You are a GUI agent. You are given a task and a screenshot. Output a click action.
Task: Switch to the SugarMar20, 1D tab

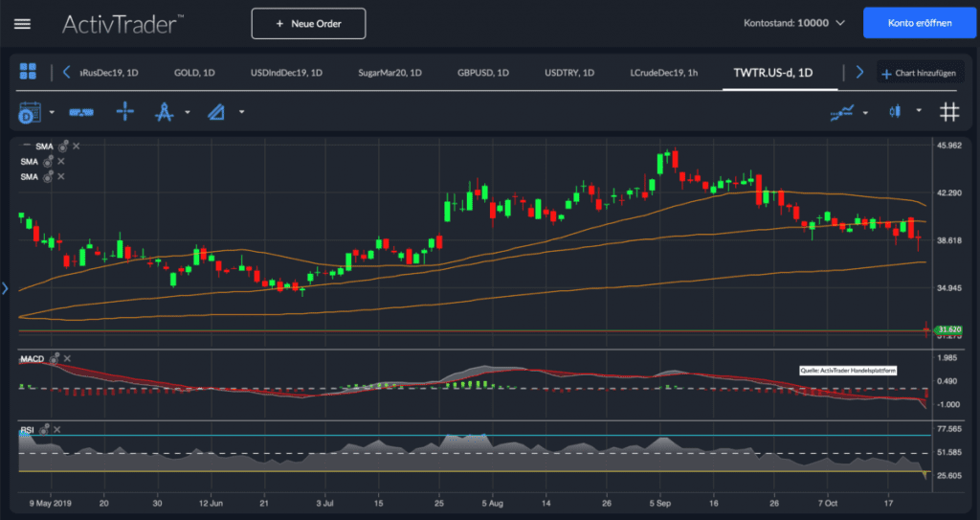coord(390,73)
